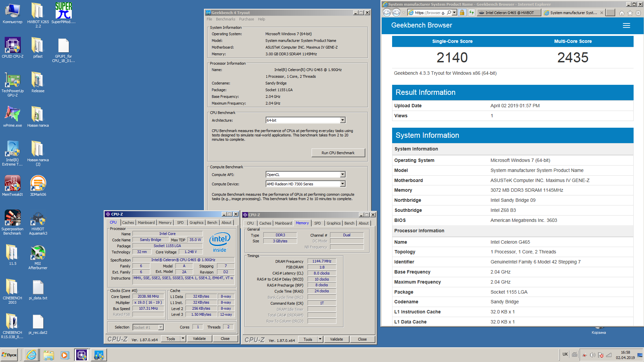The height and width of the screenshot is (362, 644).
Task: Switch to Mainboard tab in left CPU-Z window
Action: 146,223
